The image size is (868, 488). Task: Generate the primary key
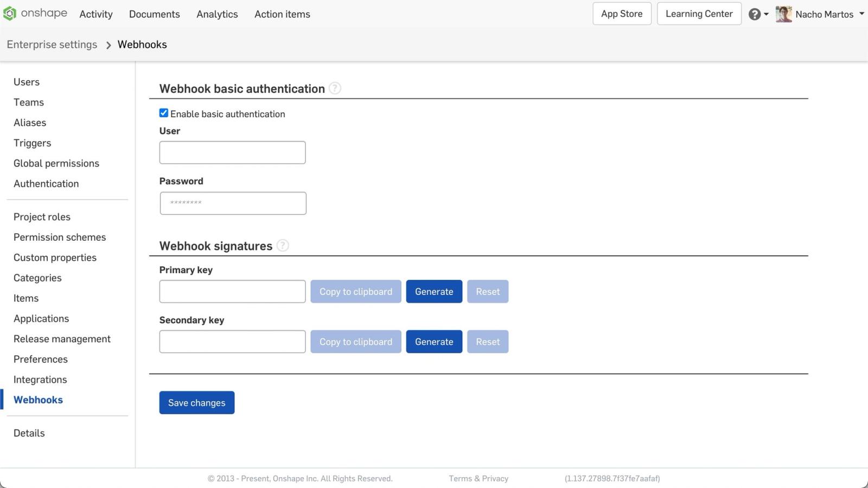(x=434, y=292)
